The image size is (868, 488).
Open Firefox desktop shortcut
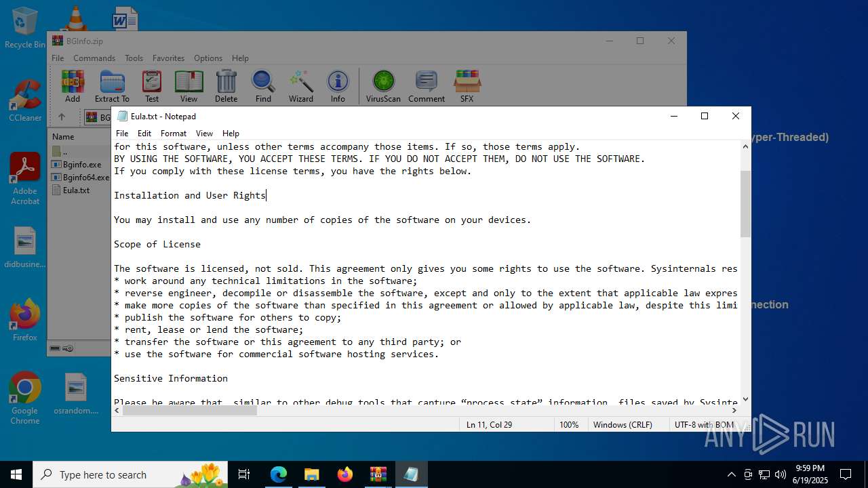click(x=25, y=321)
